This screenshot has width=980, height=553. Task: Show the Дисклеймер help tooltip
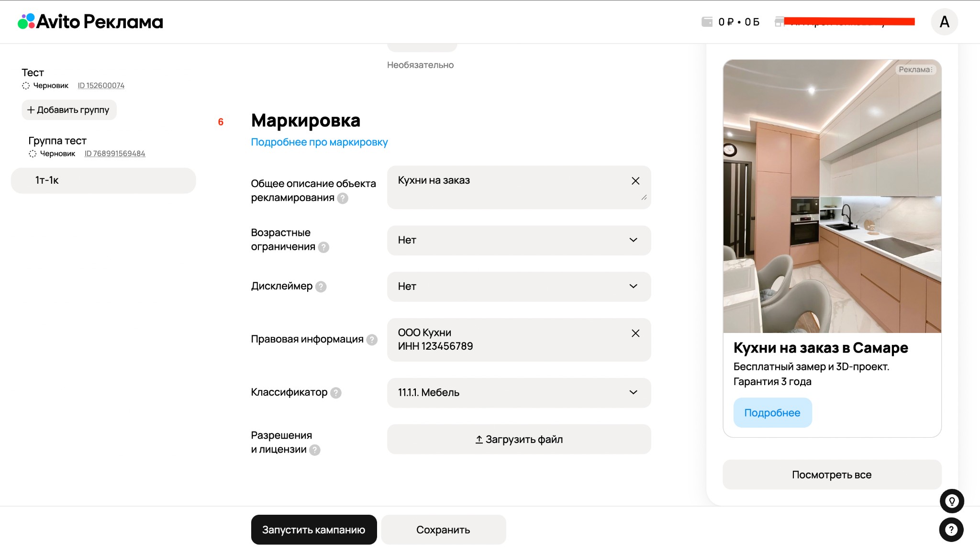(x=321, y=287)
